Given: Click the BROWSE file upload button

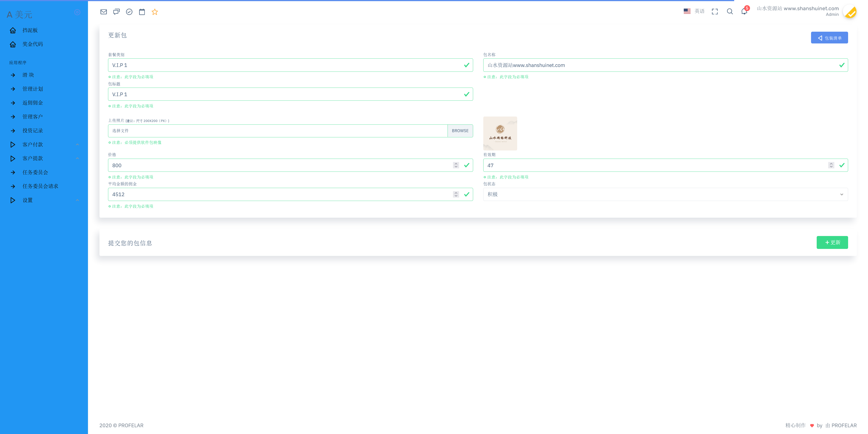Looking at the screenshot, I should click(460, 131).
